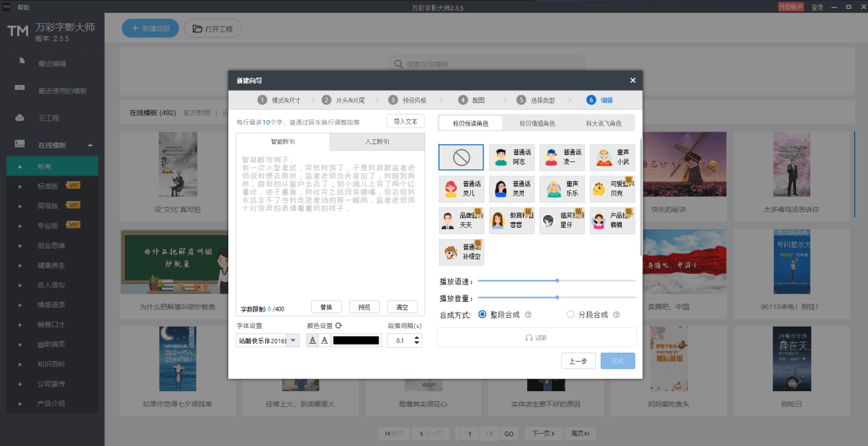Click the color reset refresh icon
This screenshot has height=446, width=868.
coord(339,326)
